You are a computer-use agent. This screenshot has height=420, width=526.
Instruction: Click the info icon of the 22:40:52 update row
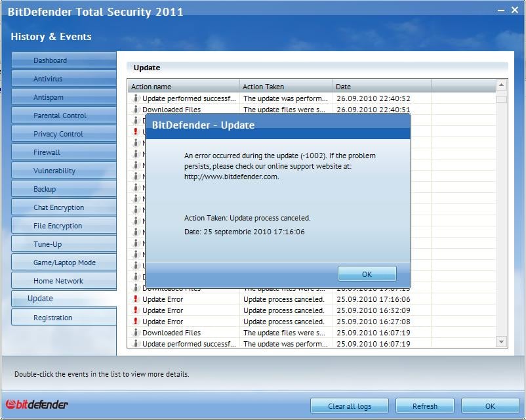tap(136, 98)
